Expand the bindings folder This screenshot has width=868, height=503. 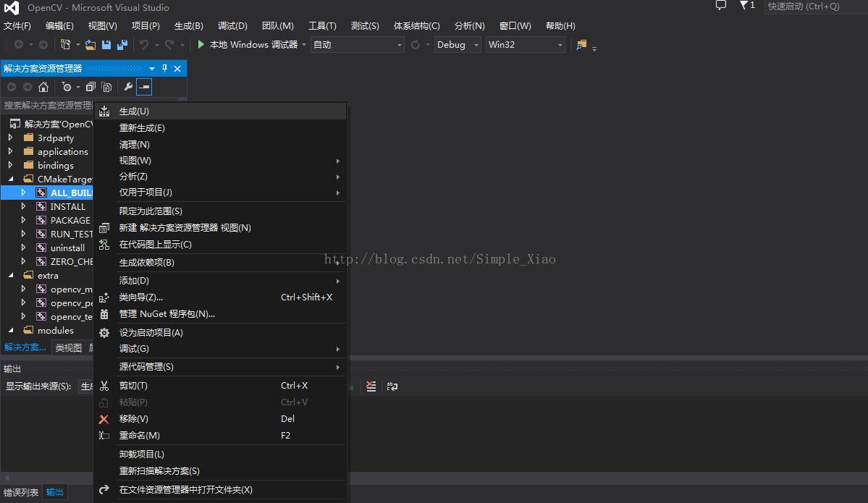tap(11, 165)
